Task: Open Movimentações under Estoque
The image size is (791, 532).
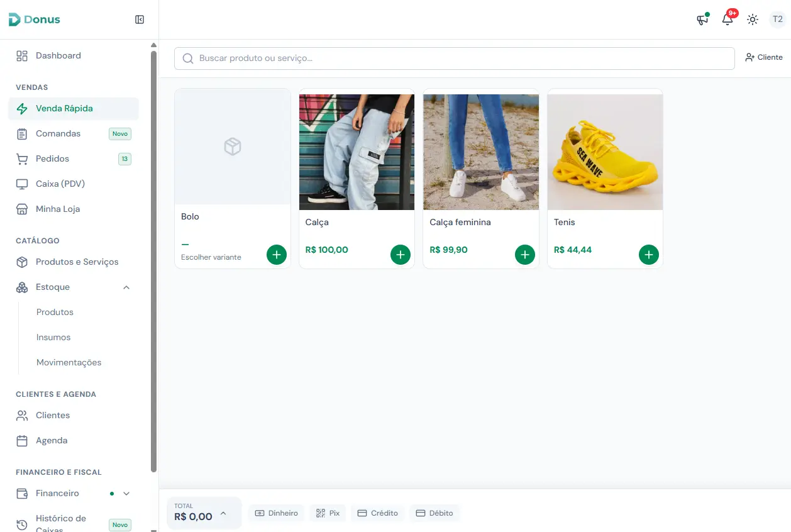Action: [69, 363]
